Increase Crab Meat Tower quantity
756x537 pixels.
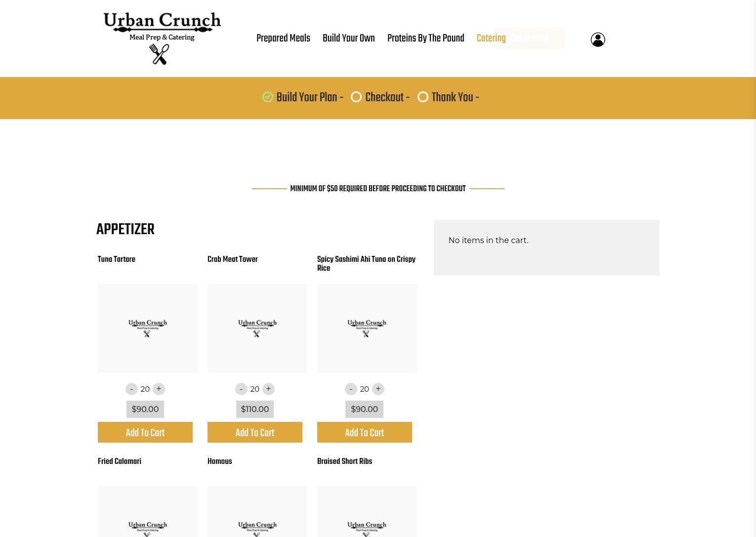[268, 389]
